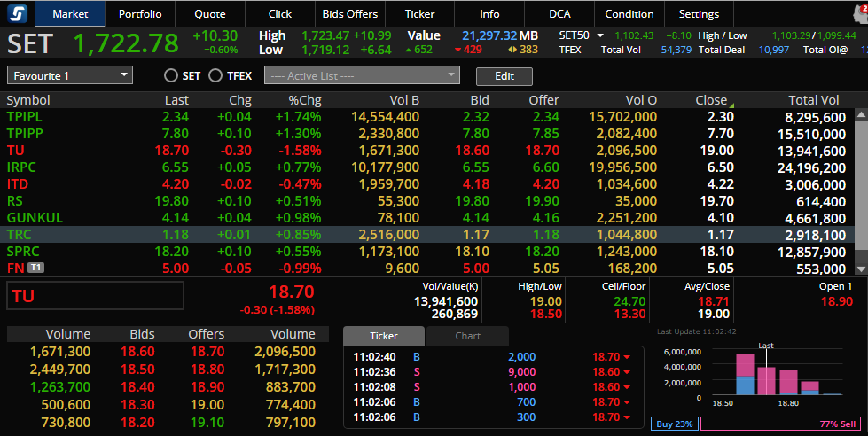Click the TFEX label in header
This screenshot has height=436, width=868.
click(x=569, y=50)
